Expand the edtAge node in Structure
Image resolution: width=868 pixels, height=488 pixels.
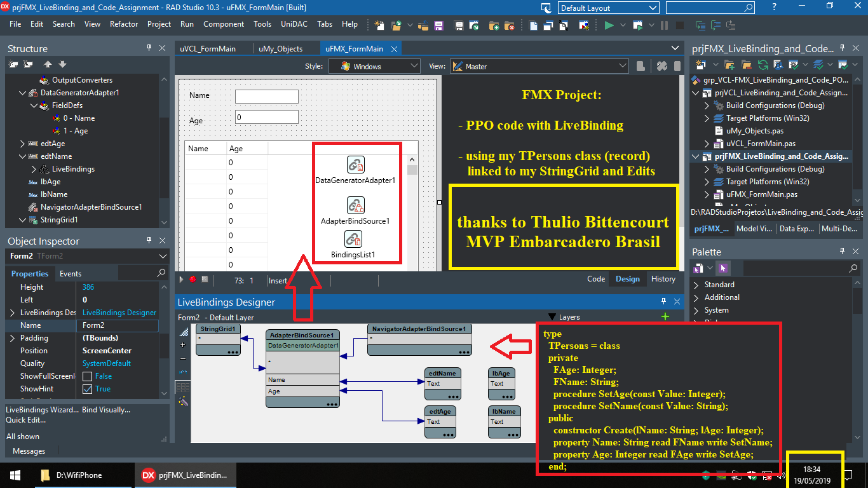pyautogui.click(x=23, y=144)
